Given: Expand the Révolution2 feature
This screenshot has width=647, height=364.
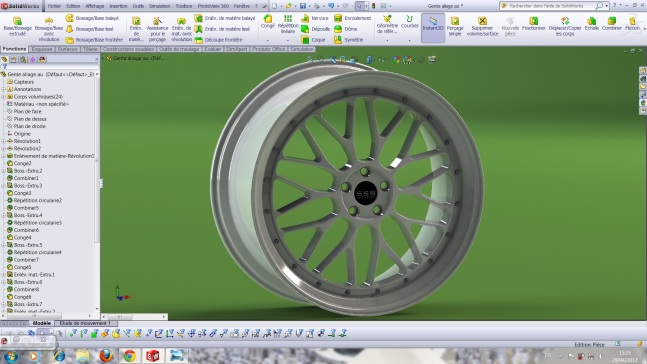Looking at the screenshot, I should tap(4, 149).
